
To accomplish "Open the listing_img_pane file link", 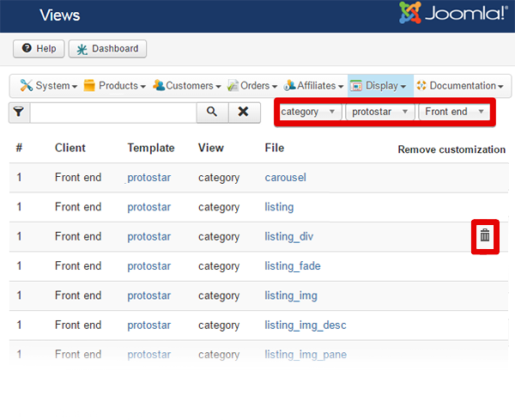I will click(306, 354).
